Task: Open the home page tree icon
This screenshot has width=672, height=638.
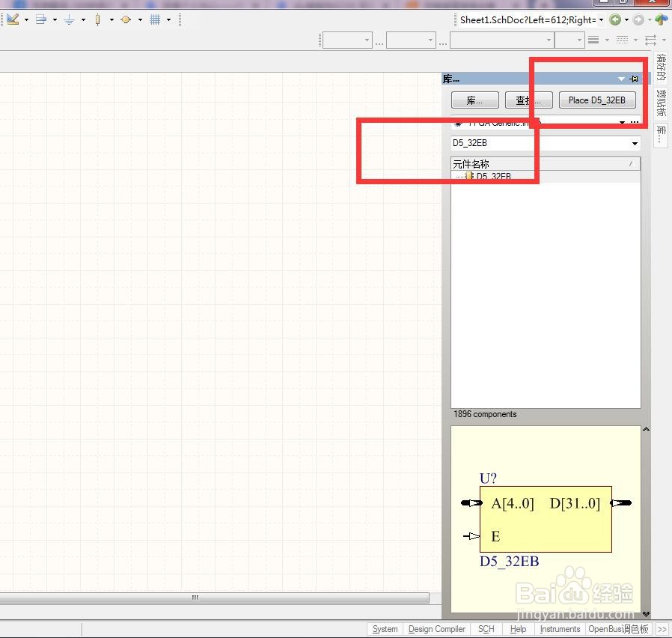Action: (662, 19)
